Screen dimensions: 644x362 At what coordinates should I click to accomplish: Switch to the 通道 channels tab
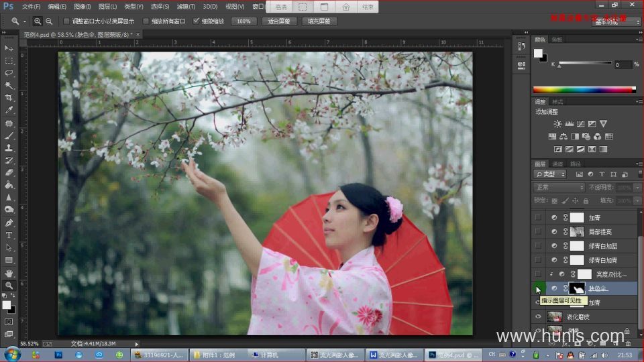click(x=557, y=164)
